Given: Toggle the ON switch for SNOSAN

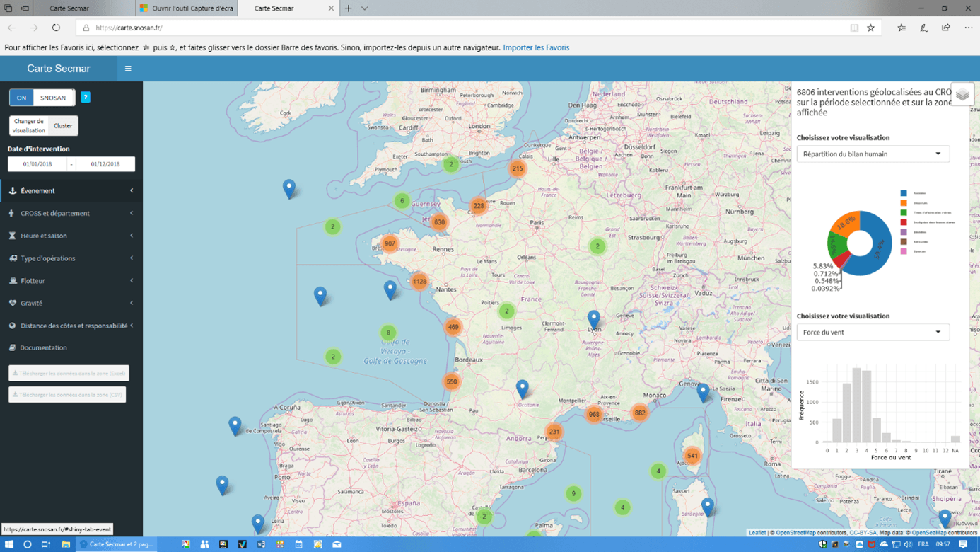Looking at the screenshot, I should click(x=21, y=98).
